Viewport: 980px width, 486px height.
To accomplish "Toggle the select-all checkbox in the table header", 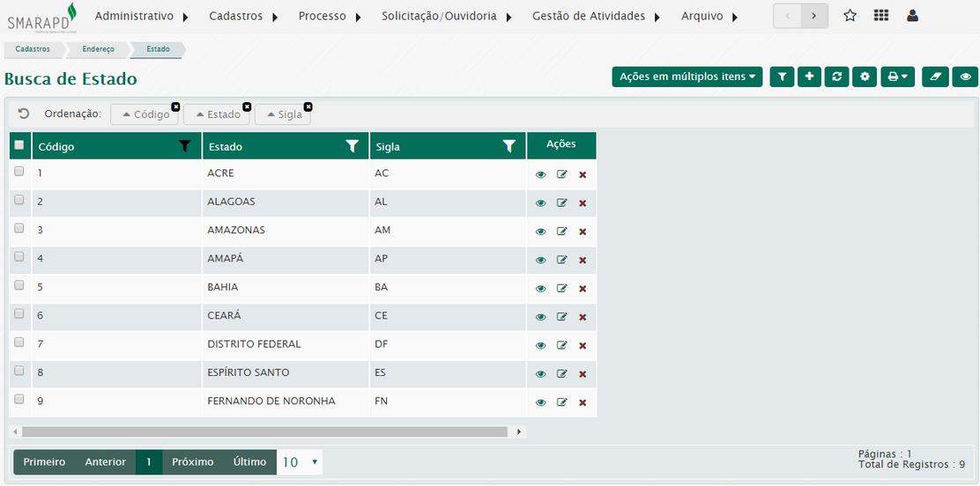I will coord(19,145).
